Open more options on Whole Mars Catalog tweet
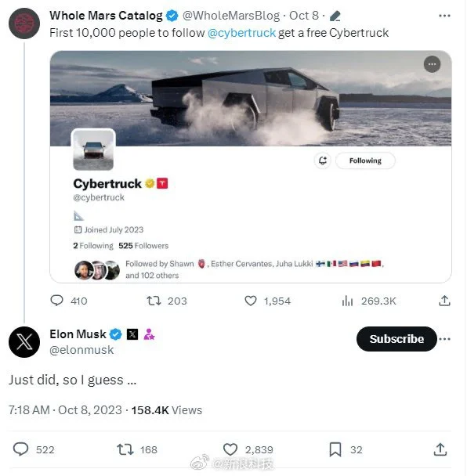The image size is (467, 476). 444,16
